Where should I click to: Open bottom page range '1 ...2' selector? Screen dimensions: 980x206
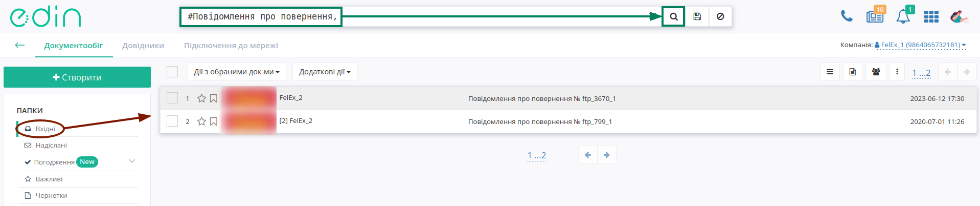[x=537, y=155]
